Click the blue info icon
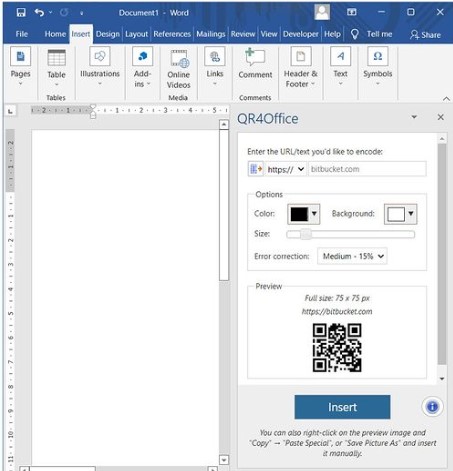Viewport: 453px width, 471px height. click(432, 407)
